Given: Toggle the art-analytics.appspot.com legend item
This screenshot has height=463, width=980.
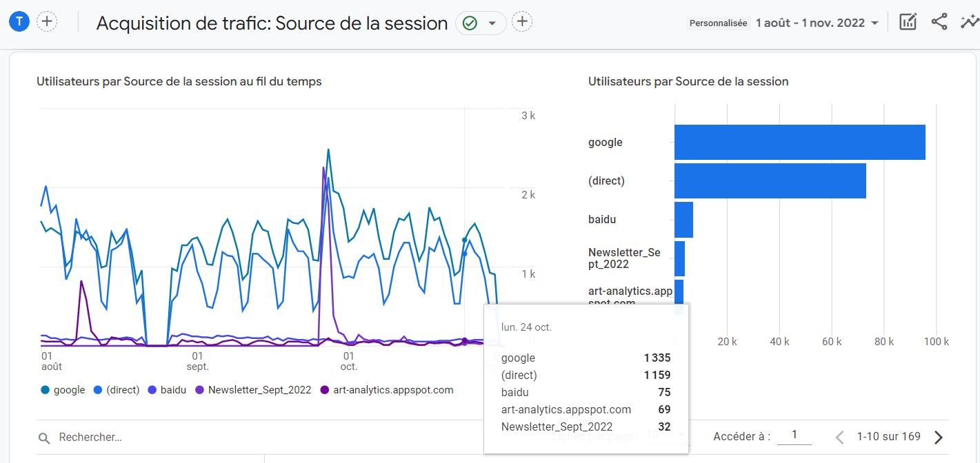Looking at the screenshot, I should (387, 390).
